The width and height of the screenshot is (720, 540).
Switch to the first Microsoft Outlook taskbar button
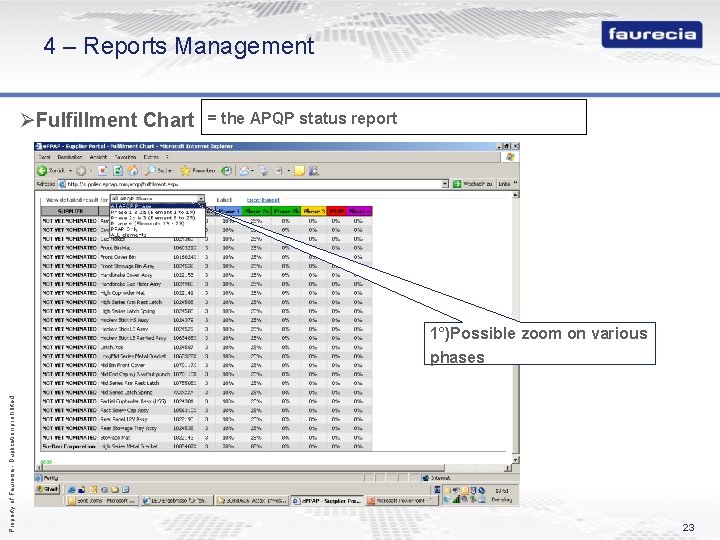(x=101, y=501)
